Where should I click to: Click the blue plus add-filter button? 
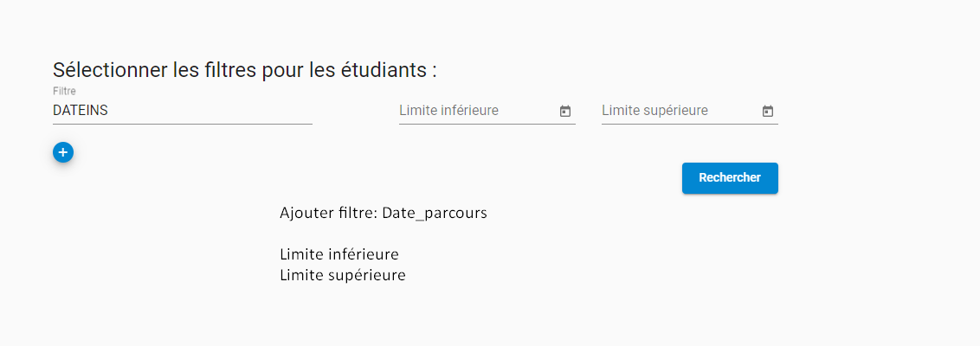click(63, 152)
